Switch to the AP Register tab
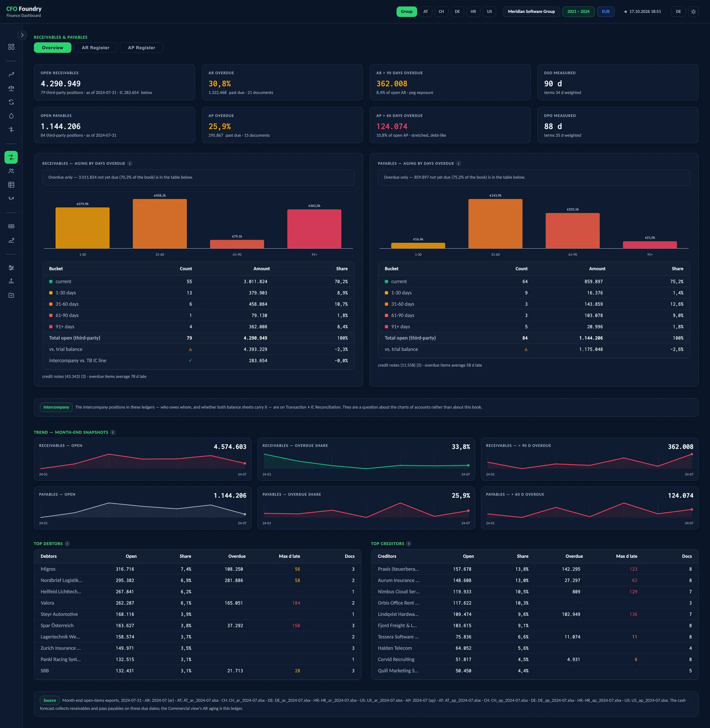The width and height of the screenshot is (710, 728). (141, 48)
